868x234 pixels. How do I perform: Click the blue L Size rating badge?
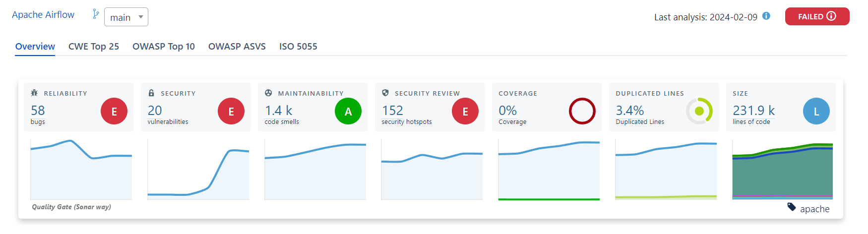pos(816,111)
